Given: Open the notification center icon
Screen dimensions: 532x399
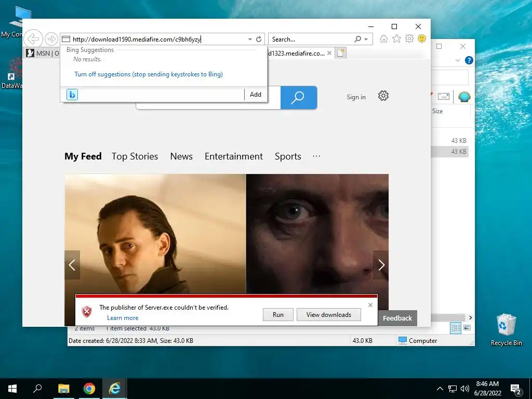Looking at the screenshot, I should (516, 389).
